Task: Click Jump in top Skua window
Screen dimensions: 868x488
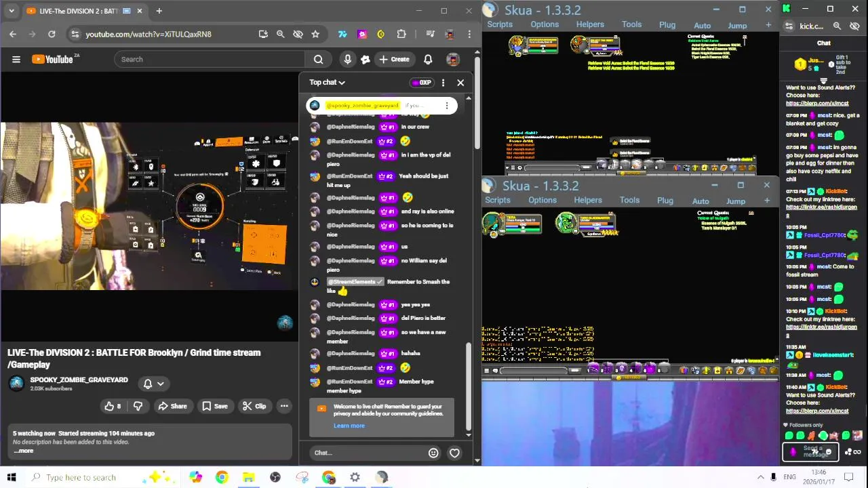Action: point(737,26)
